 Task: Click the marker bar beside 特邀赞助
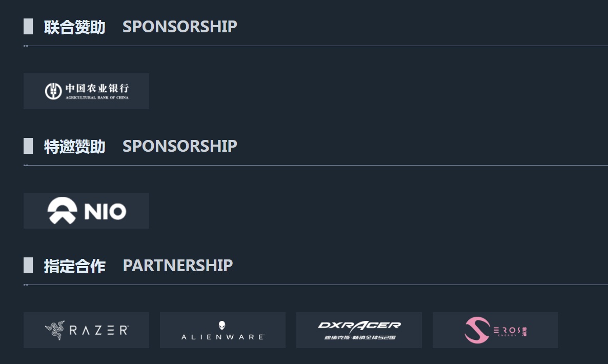[28, 146]
